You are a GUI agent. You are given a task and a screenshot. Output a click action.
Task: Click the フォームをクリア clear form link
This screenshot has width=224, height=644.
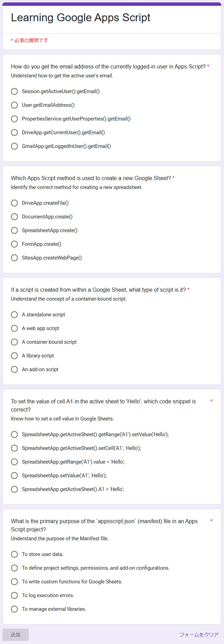pyautogui.click(x=199, y=635)
